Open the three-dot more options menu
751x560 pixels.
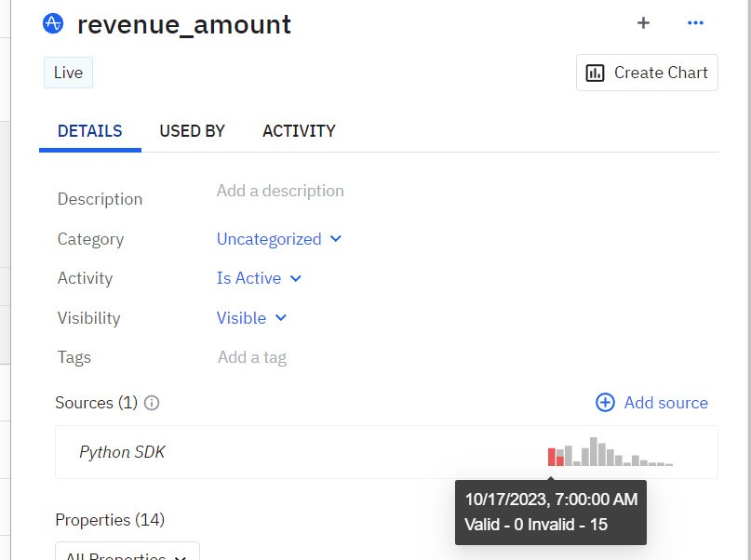point(695,22)
